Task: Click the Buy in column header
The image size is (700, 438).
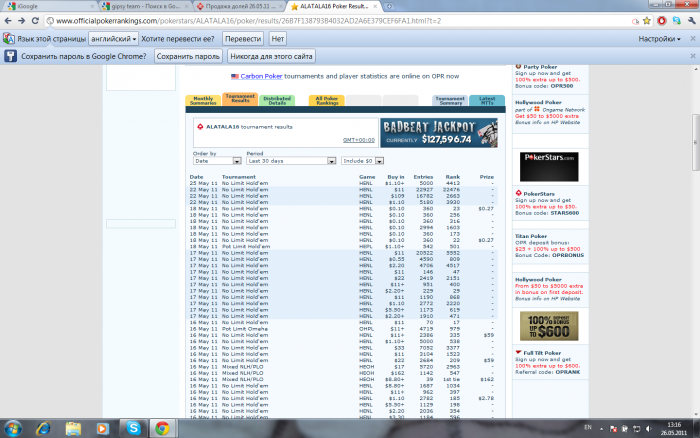Action: [396, 177]
